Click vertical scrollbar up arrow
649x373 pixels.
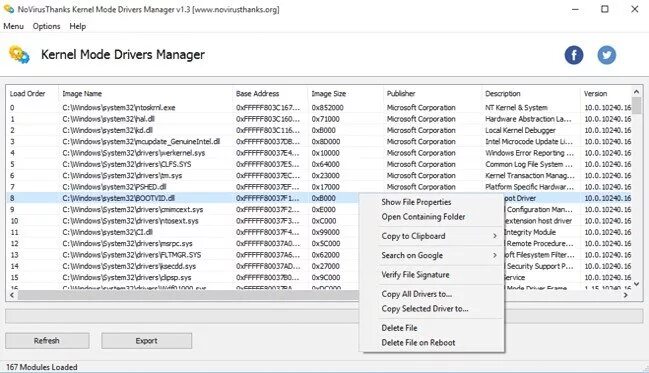(637, 91)
